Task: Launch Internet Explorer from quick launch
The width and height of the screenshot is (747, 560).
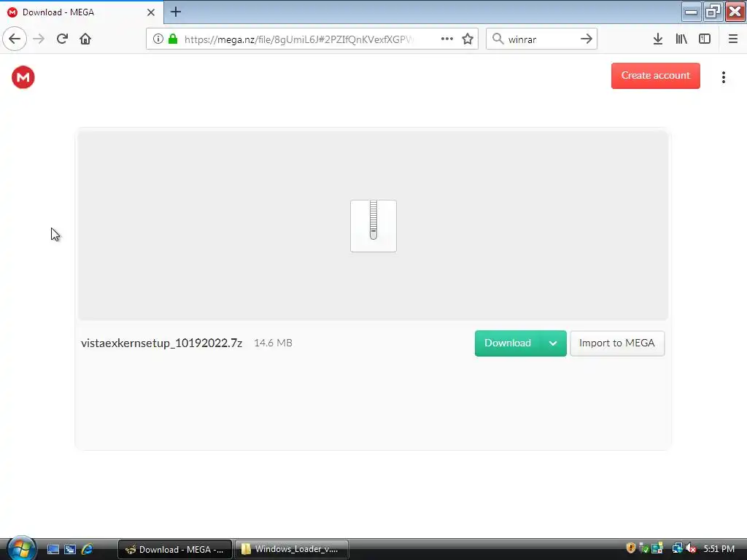Action: (x=88, y=549)
